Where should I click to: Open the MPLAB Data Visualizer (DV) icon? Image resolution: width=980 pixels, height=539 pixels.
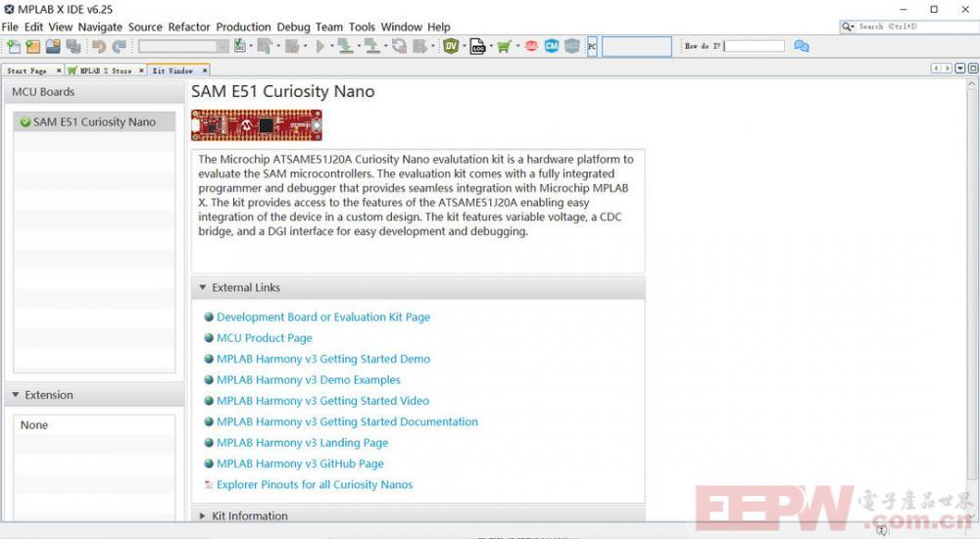tap(451, 46)
